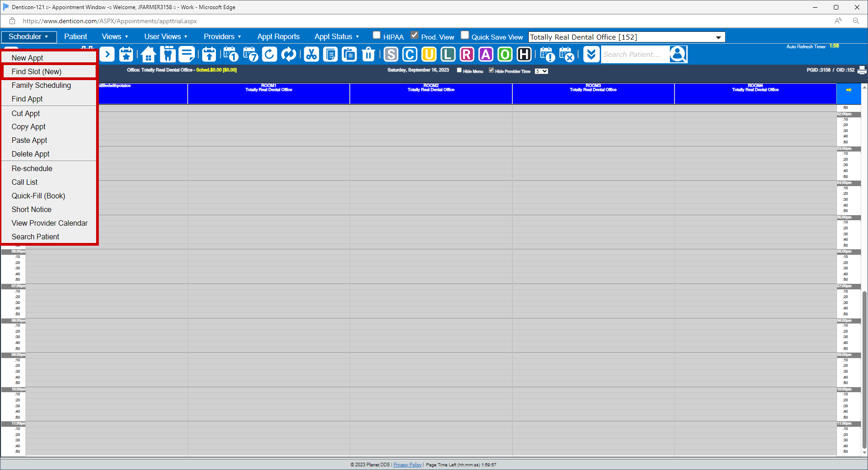Uncheck Hide Provider Time checkbox
Viewport: 868px width, 470px height.
tap(491, 70)
